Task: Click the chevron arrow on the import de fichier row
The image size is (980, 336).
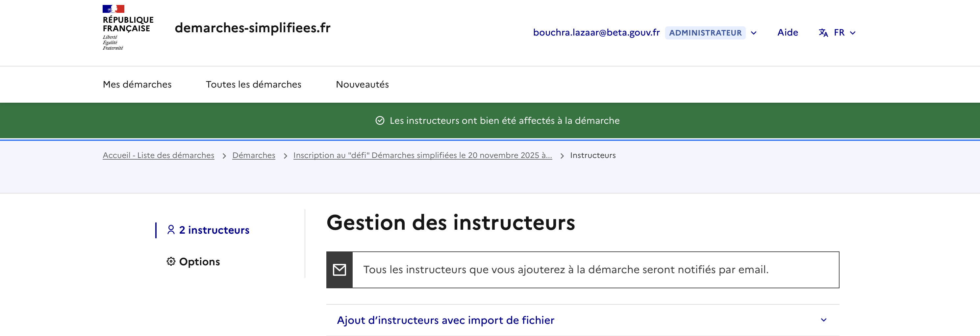Action: [823, 320]
